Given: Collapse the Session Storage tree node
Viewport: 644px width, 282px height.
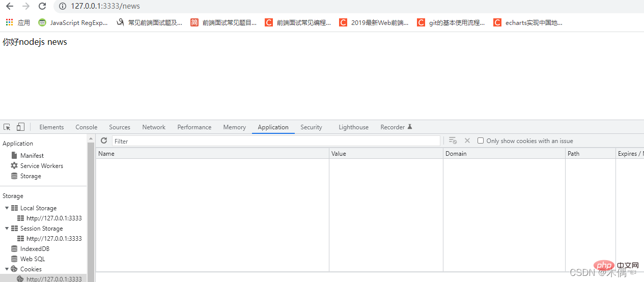Looking at the screenshot, I should pyautogui.click(x=7, y=229).
